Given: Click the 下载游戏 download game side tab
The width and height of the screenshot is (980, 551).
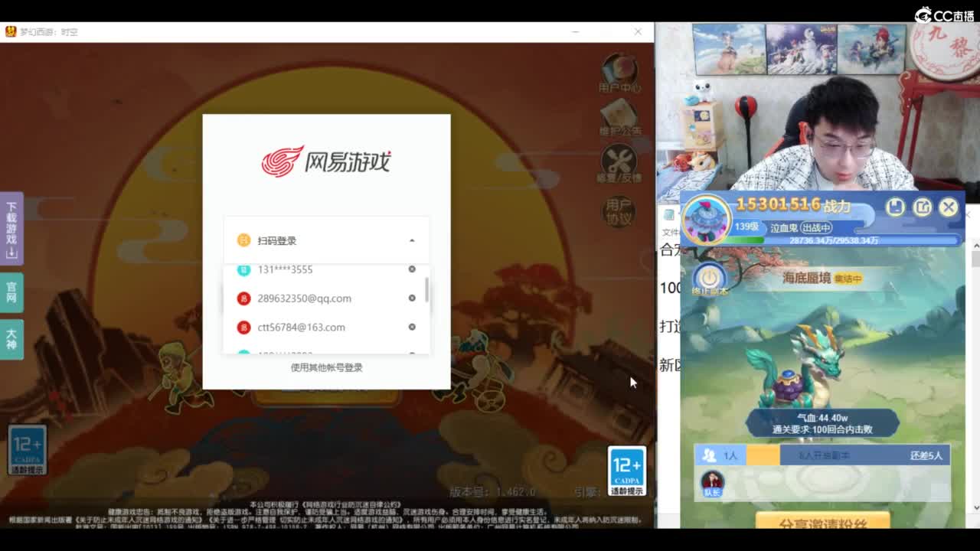Looking at the screenshot, I should [x=11, y=228].
